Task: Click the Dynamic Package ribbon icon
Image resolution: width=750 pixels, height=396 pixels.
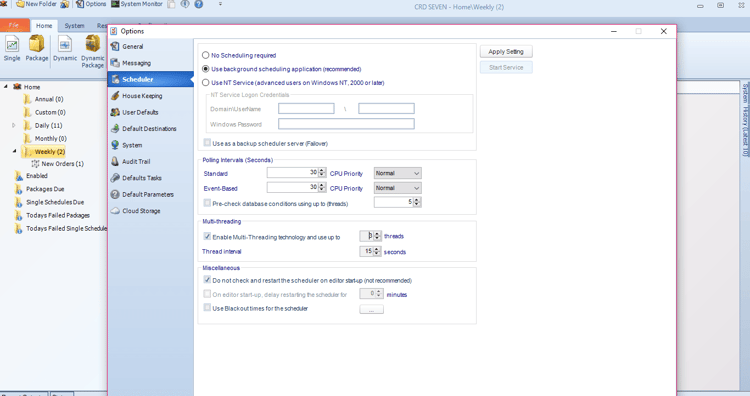Action: point(93,52)
